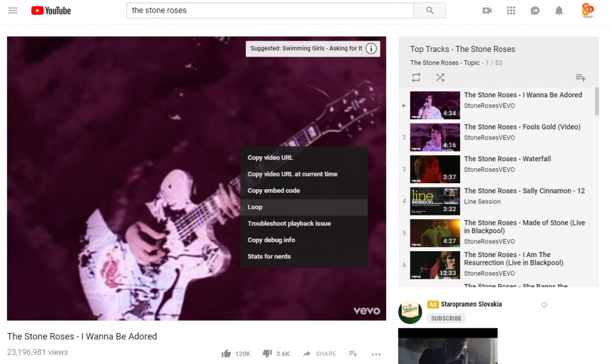The width and height of the screenshot is (611, 364).
Task: Save the playlist with the add icon
Action: coord(581,78)
